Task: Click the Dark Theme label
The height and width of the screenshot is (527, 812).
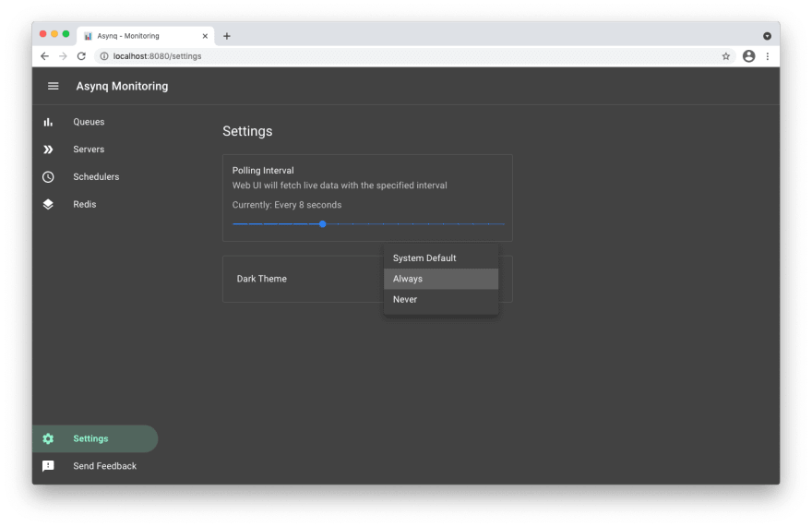Action: click(261, 279)
